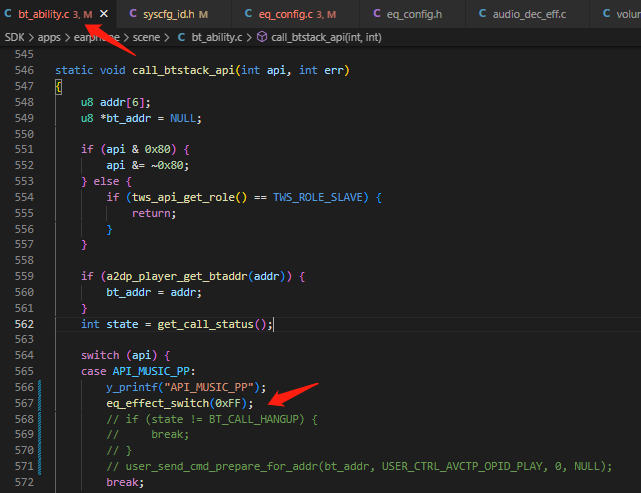Open SDK folder in breadcrumb
The image size is (641, 493).
15,37
